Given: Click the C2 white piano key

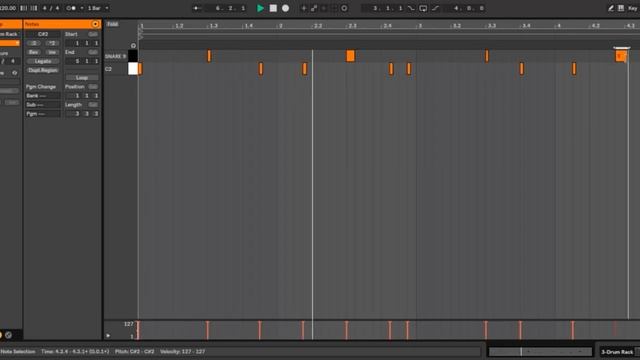Looking at the screenshot, I should coord(133,69).
